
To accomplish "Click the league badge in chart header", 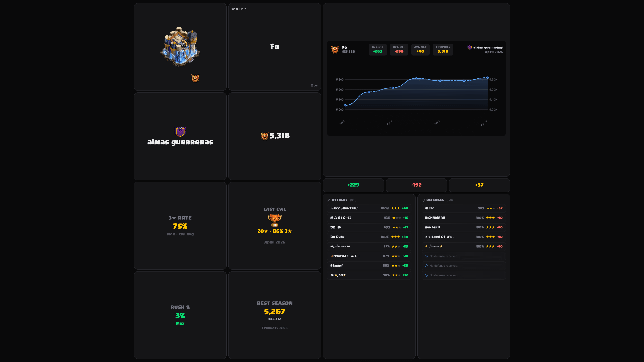I will click(335, 49).
